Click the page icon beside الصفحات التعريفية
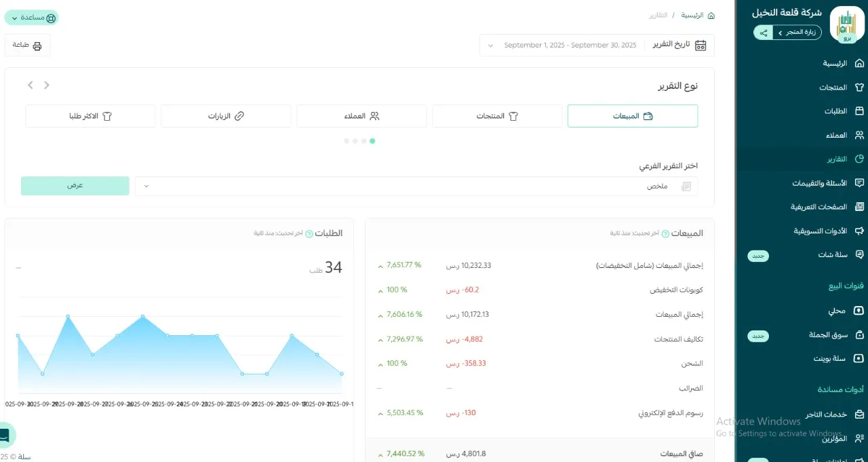The width and height of the screenshot is (868, 462). (859, 207)
